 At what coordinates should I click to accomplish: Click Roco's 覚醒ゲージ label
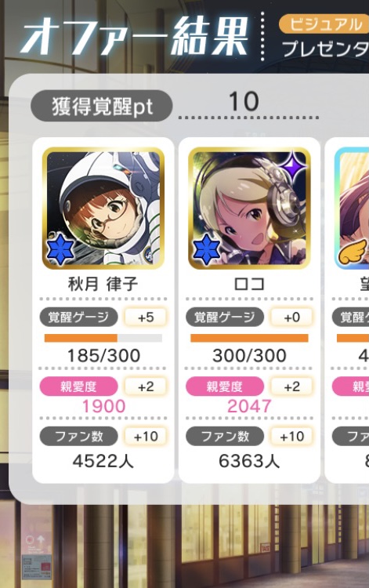click(225, 318)
